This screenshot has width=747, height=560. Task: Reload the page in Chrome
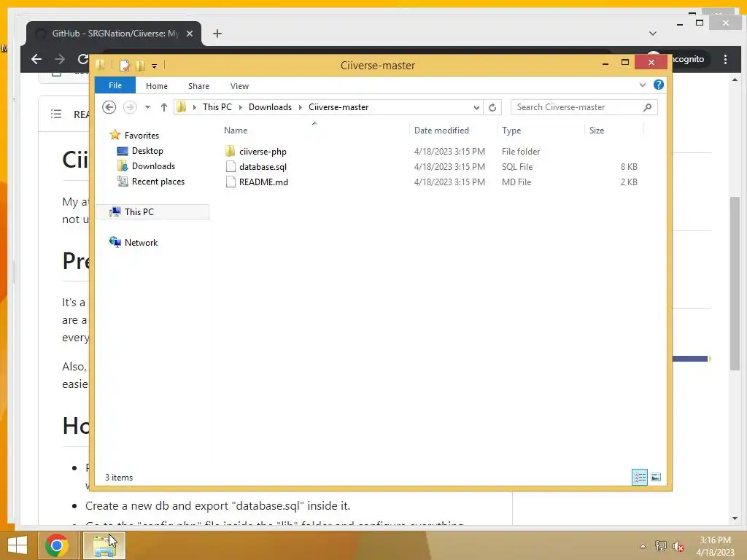click(83, 59)
